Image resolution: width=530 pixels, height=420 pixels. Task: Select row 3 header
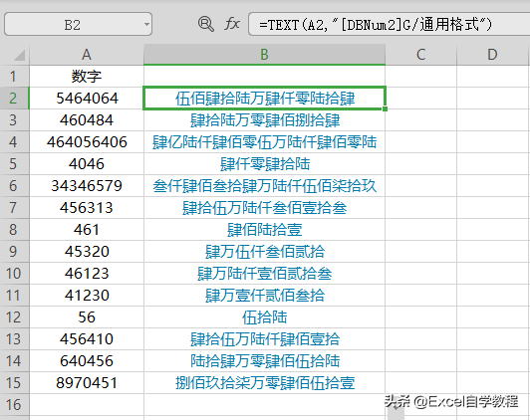pyautogui.click(x=14, y=120)
